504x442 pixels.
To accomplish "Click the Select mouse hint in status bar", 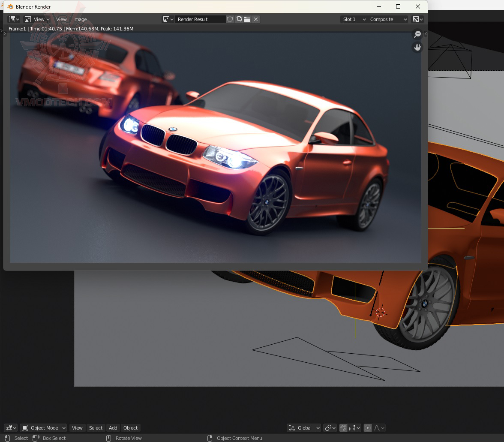I will (x=17, y=438).
